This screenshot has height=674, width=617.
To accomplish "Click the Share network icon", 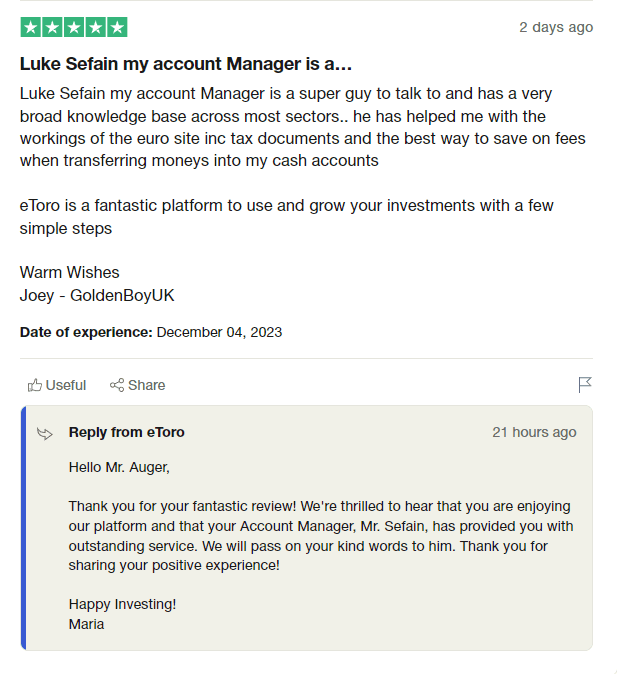I will tap(117, 385).
